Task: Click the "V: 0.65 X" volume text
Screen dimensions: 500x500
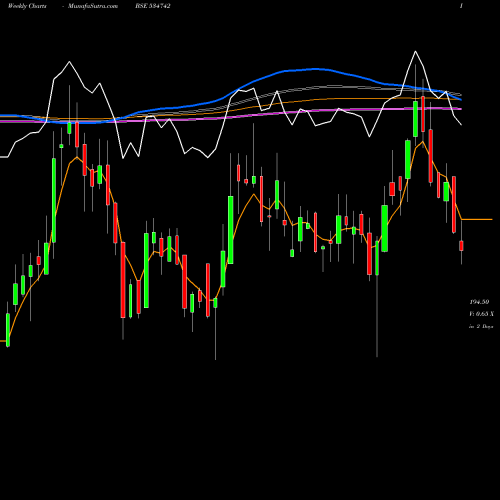Action: coord(482,314)
